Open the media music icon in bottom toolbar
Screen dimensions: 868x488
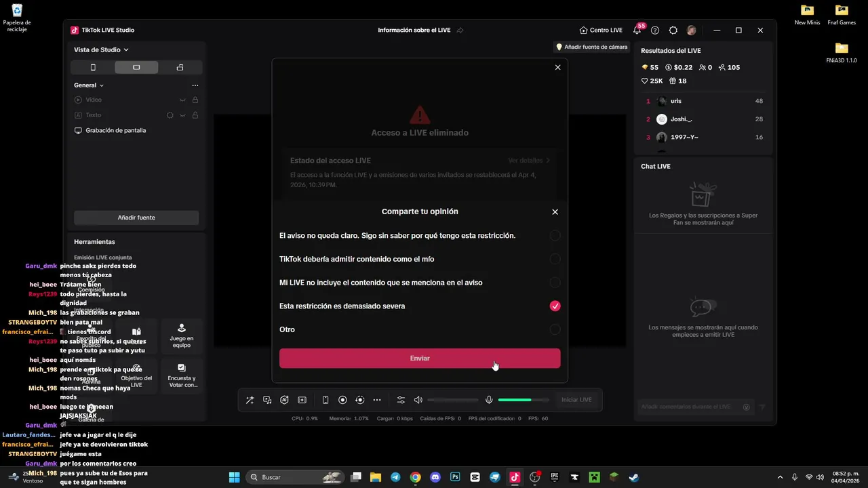point(267,400)
